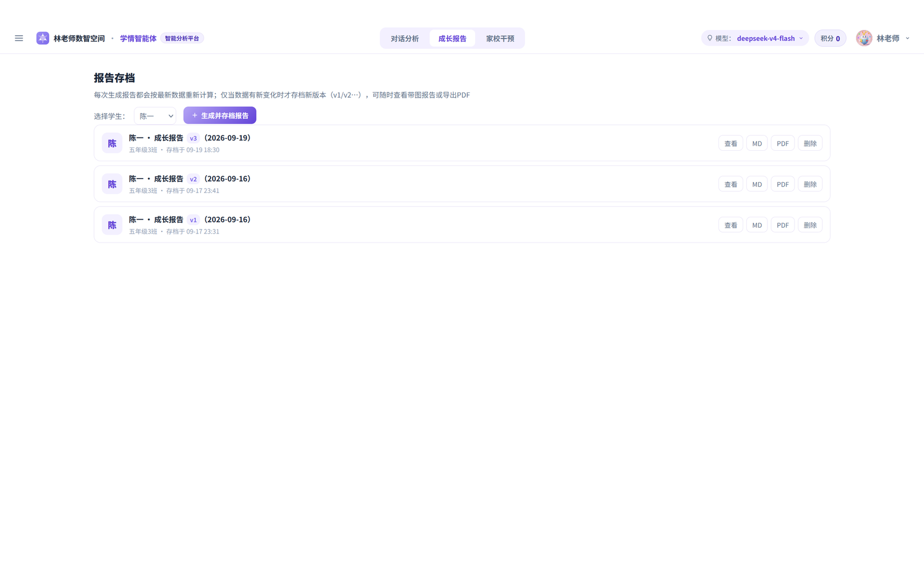Click the v1 version tag
This screenshot has width=924, height=578.
click(193, 220)
